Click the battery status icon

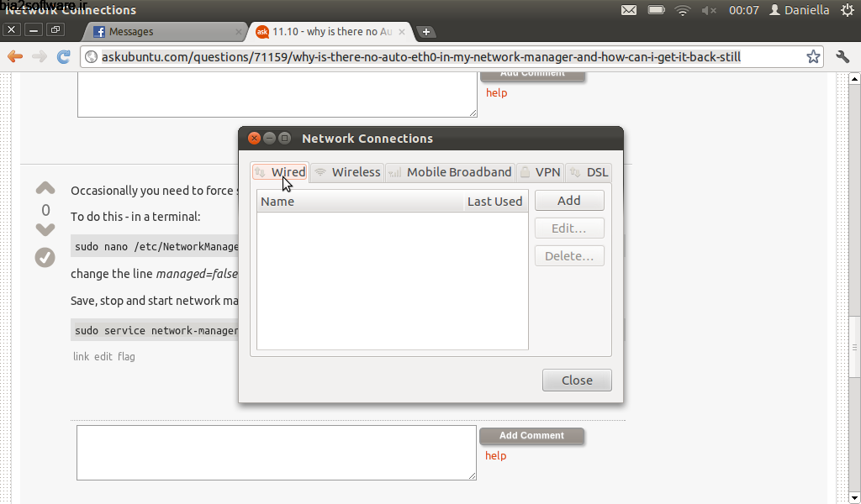[x=656, y=10]
